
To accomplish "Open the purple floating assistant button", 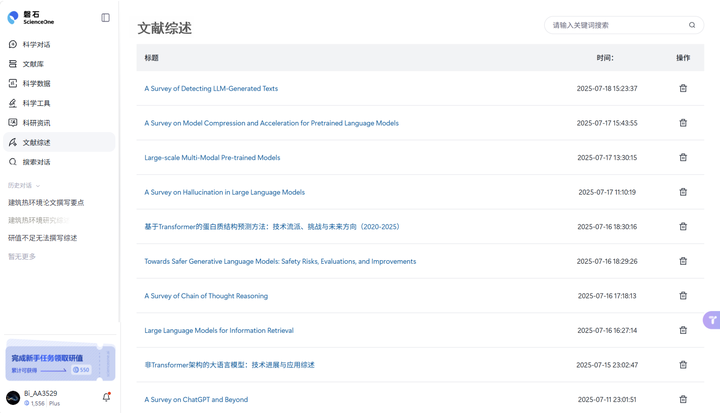I will pyautogui.click(x=712, y=320).
